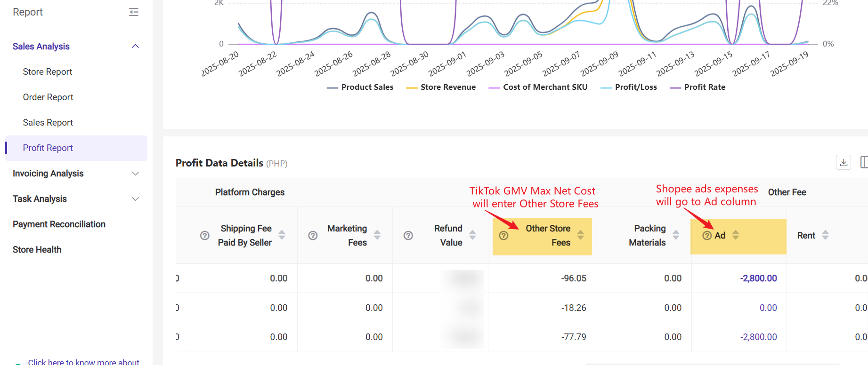
Task: Collapse the Report sidebar menu icon
Action: [134, 12]
